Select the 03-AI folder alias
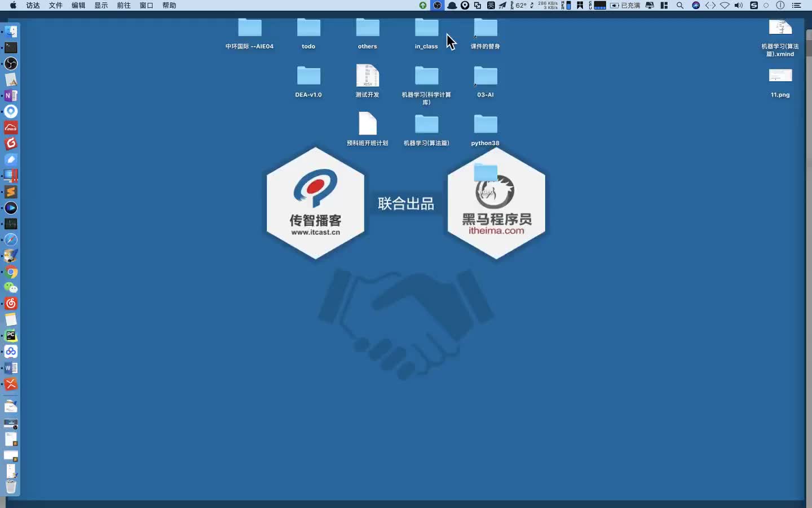The height and width of the screenshot is (508, 812). [486, 81]
